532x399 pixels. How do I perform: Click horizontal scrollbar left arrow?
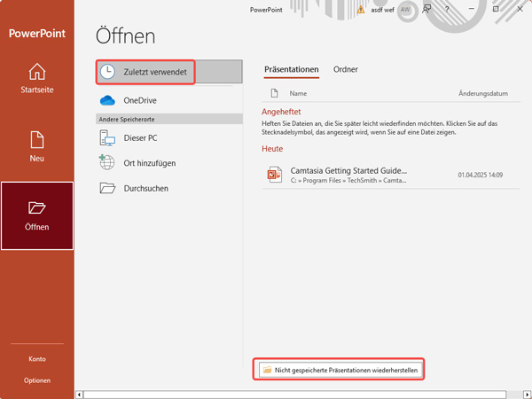[x=79, y=395]
